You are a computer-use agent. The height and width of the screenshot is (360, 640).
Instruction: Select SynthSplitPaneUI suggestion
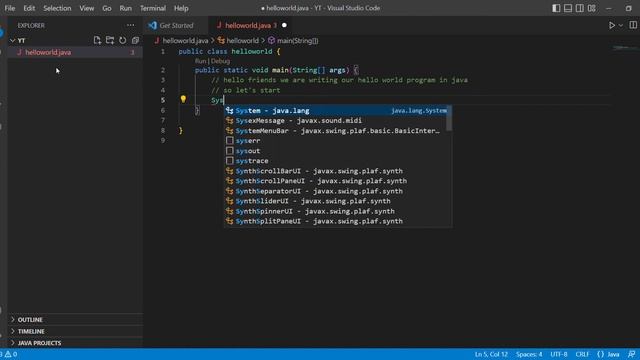[336, 221]
